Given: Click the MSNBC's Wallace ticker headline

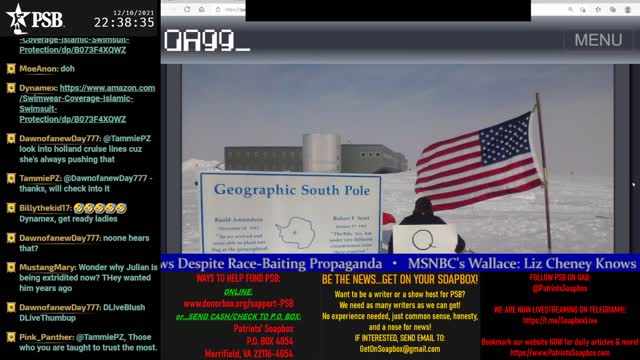Looking at the screenshot, I should coord(522,263).
